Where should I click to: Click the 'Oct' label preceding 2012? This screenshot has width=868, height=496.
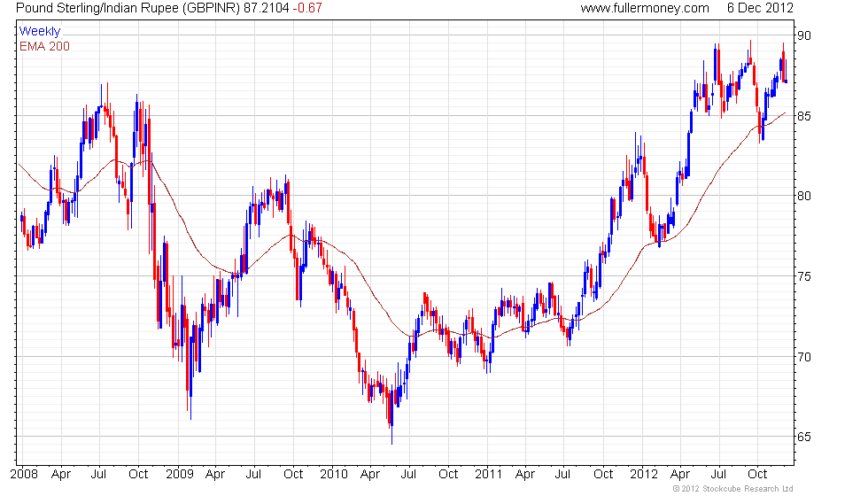pos(603,475)
